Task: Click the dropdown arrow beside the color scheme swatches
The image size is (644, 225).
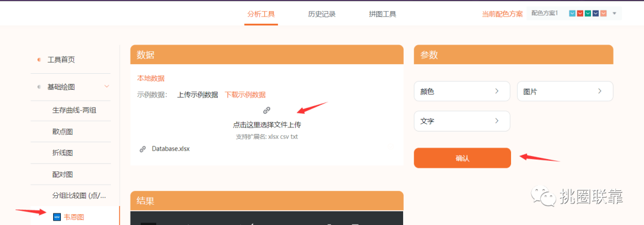Action: click(614, 14)
